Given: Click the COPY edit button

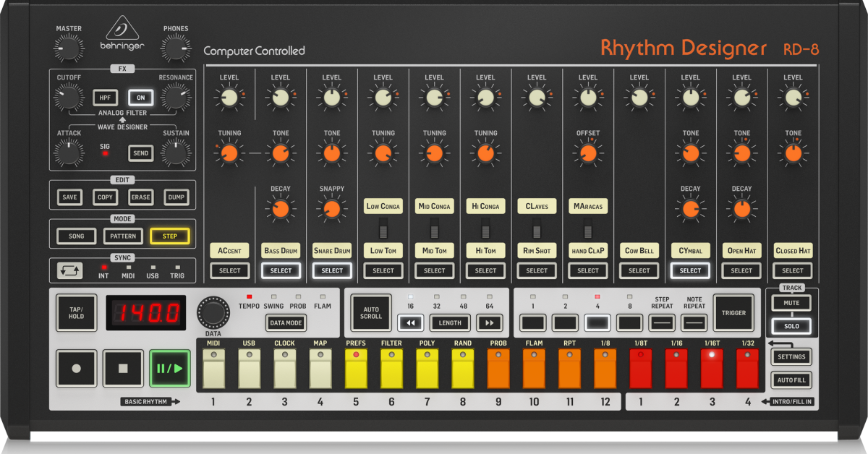Looking at the screenshot, I should 105,197.
